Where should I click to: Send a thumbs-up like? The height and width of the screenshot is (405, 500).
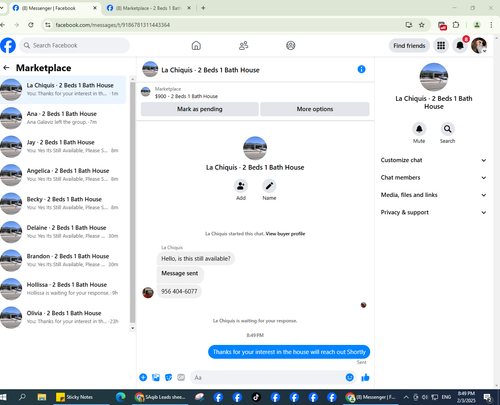pos(365,377)
